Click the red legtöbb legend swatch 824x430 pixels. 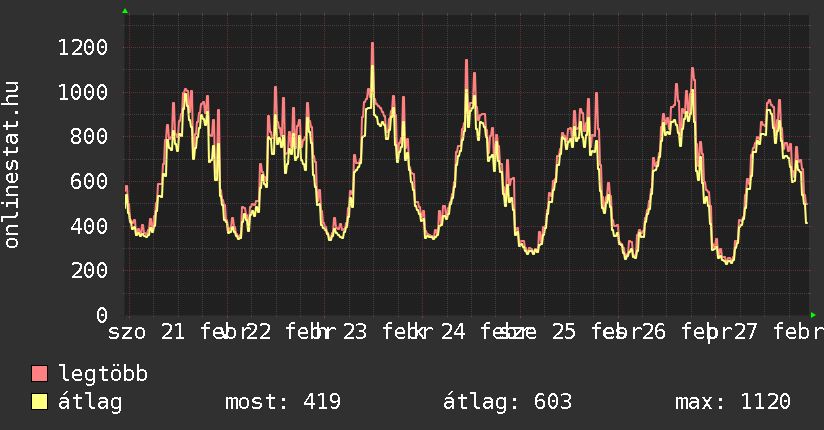tap(40, 374)
